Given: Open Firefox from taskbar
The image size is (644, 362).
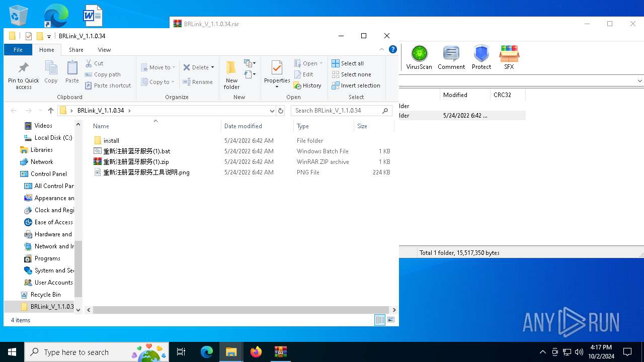Looking at the screenshot, I should pos(256,352).
